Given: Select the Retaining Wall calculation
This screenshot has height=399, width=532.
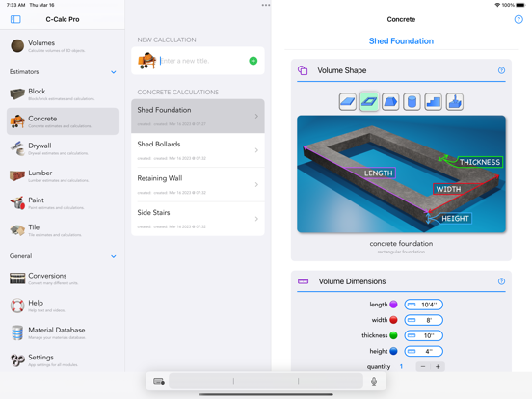Looking at the screenshot, I should 198,185.
